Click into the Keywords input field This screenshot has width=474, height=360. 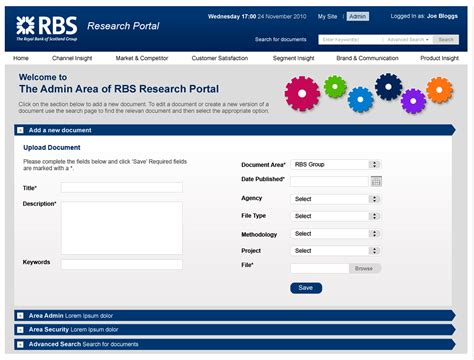[x=122, y=264]
